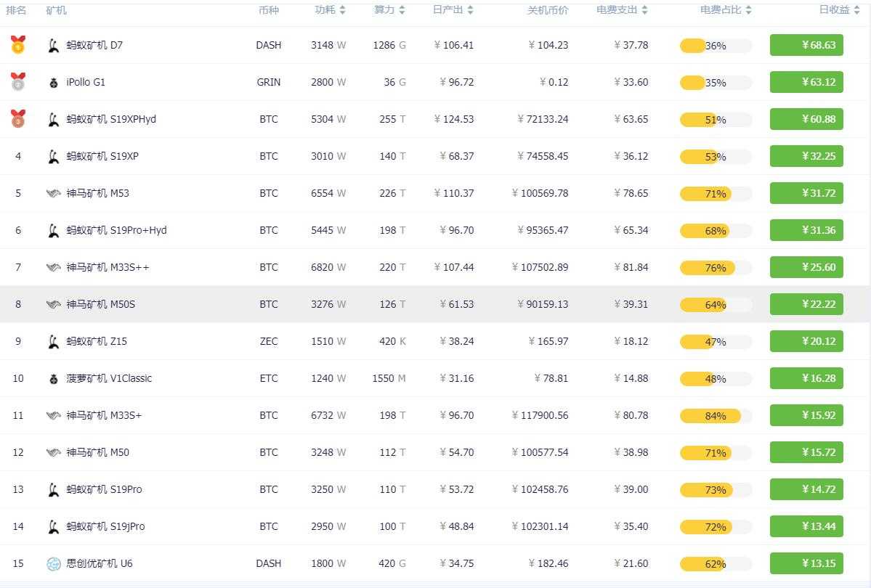Sort by 电费占比 column header
The height and width of the screenshot is (588, 871).
(726, 10)
